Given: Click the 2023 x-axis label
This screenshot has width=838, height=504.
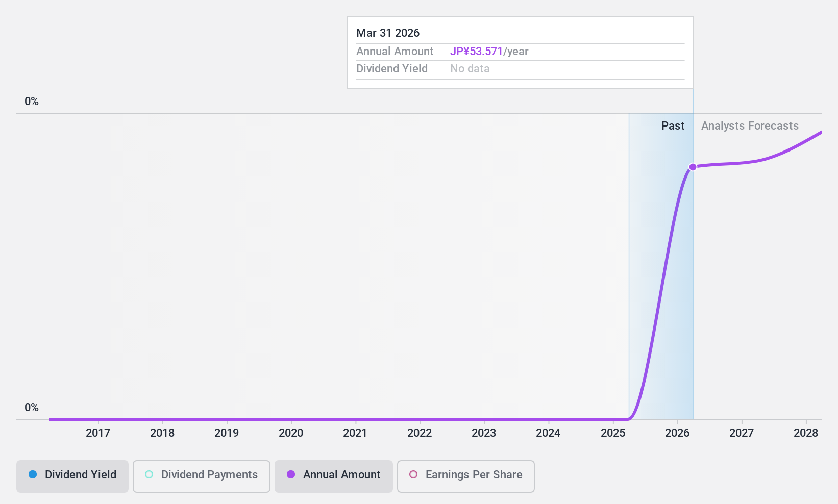Looking at the screenshot, I should (x=484, y=433).
